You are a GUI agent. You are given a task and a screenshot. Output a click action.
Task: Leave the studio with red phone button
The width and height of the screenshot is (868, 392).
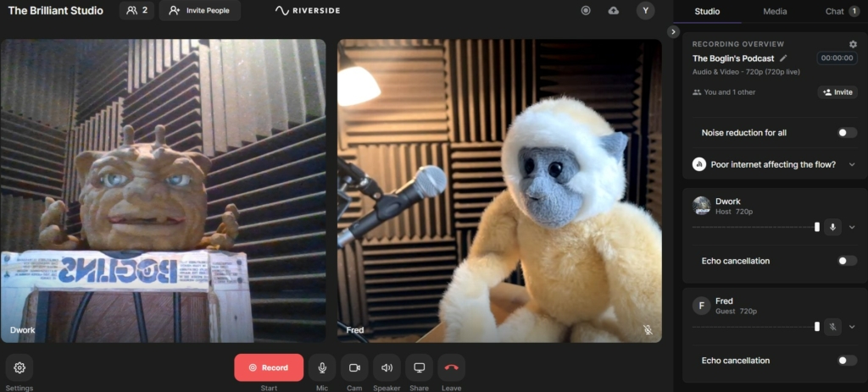pyautogui.click(x=451, y=367)
